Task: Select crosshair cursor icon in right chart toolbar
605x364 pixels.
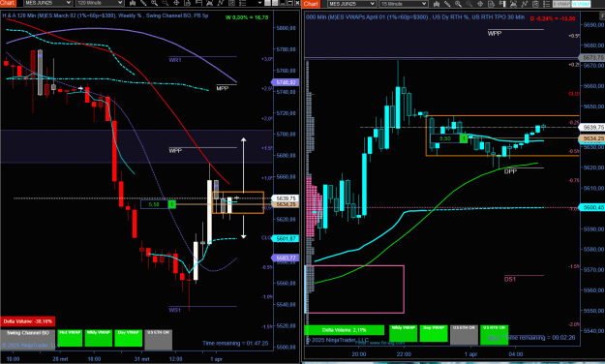Action: click(x=480, y=4)
